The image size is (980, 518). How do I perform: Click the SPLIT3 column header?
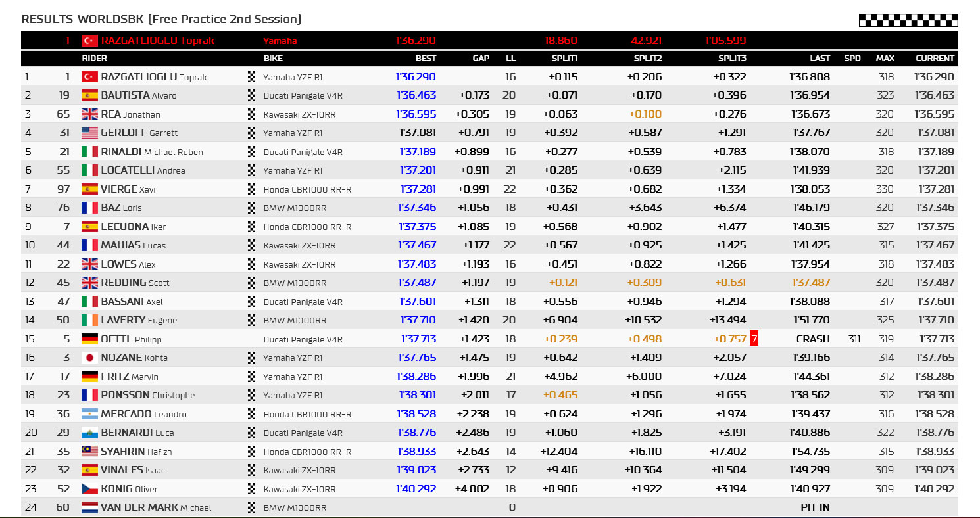(x=732, y=59)
